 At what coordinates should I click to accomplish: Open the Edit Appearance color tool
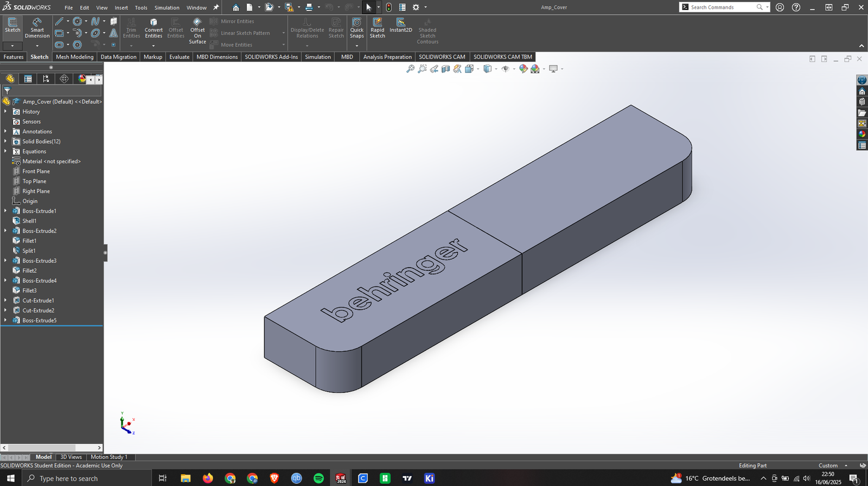pyautogui.click(x=523, y=69)
